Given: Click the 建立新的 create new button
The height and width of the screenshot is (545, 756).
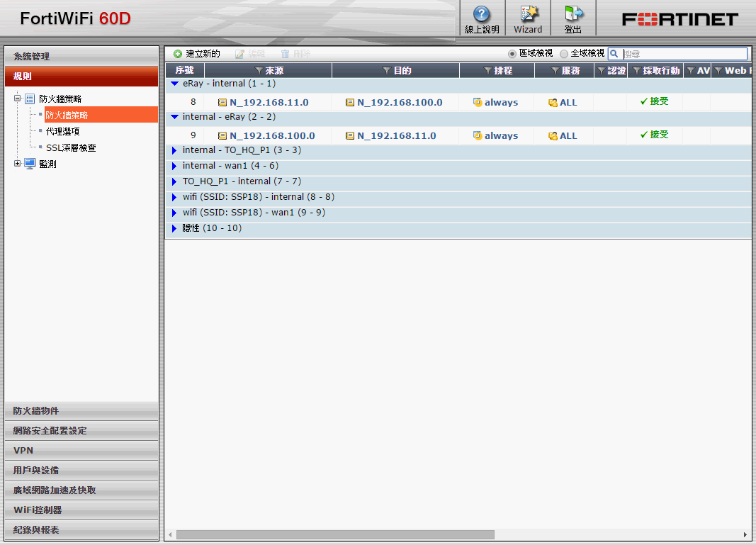Looking at the screenshot, I should [197, 54].
